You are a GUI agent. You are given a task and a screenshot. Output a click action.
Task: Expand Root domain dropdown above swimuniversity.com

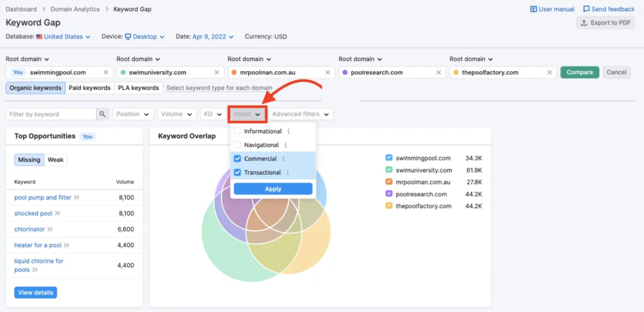click(138, 59)
